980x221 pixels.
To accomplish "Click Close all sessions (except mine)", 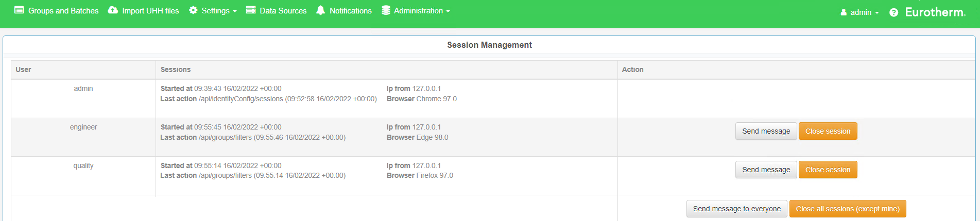I will (x=848, y=209).
